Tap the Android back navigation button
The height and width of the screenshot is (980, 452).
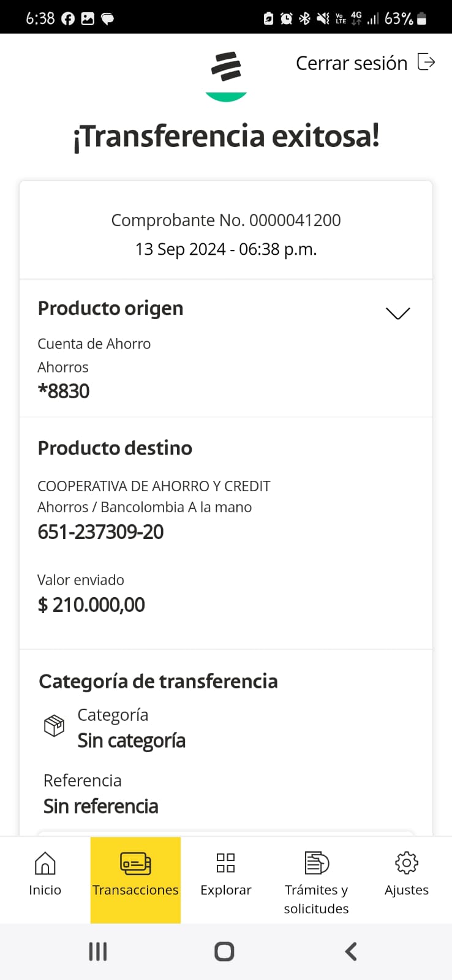(x=350, y=951)
